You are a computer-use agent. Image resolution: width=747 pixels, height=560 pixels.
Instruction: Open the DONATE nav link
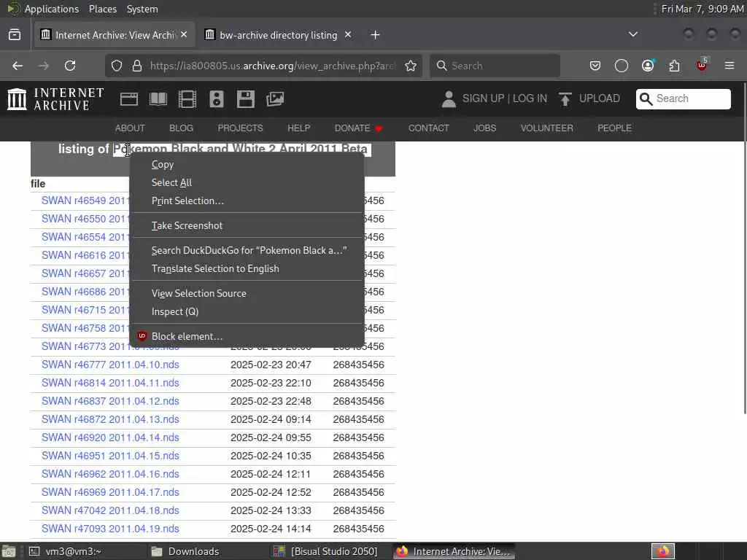pyautogui.click(x=358, y=128)
